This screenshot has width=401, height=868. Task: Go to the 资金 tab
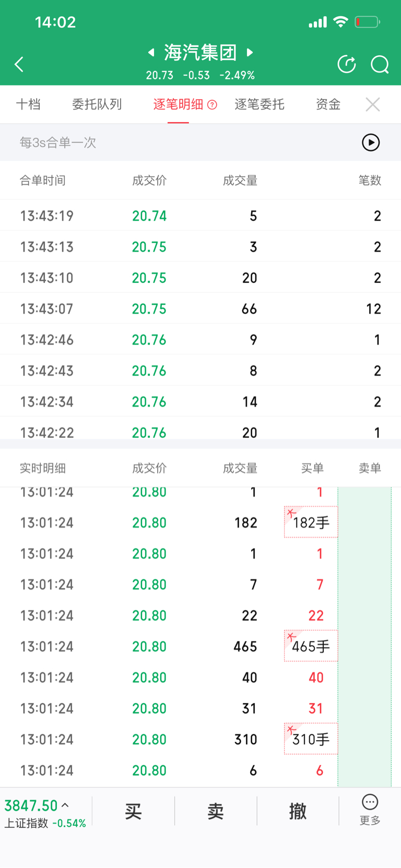coord(328,104)
